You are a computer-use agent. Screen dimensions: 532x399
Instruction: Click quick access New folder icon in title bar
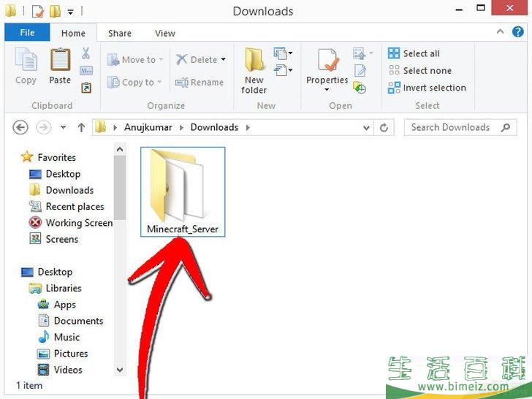pos(55,11)
